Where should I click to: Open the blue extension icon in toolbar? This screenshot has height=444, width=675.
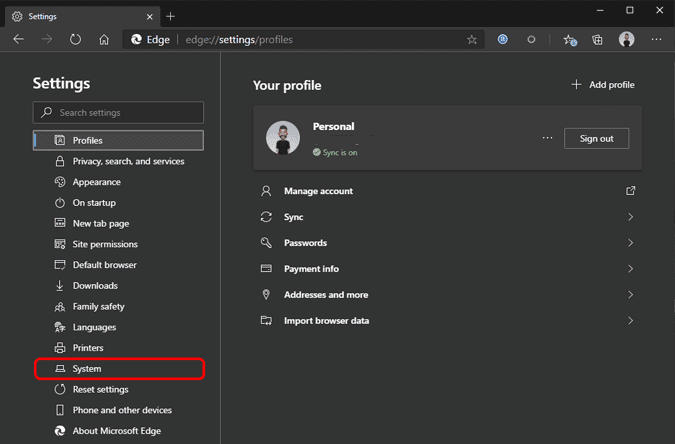click(x=502, y=39)
